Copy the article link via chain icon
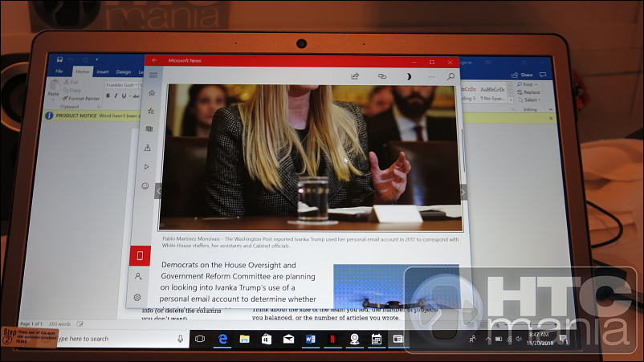644x362 pixels. tap(382, 76)
